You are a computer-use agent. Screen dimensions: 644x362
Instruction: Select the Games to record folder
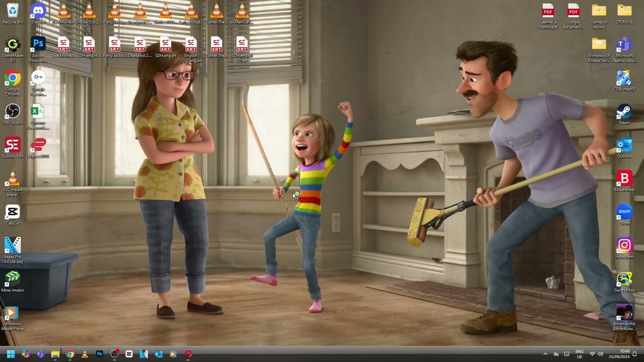pyautogui.click(x=599, y=16)
